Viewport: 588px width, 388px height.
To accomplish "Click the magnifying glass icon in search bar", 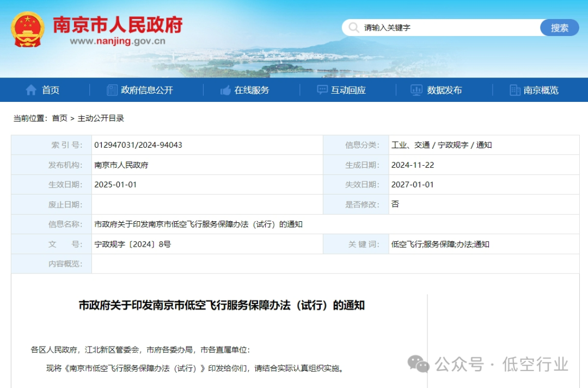I will [x=354, y=27].
